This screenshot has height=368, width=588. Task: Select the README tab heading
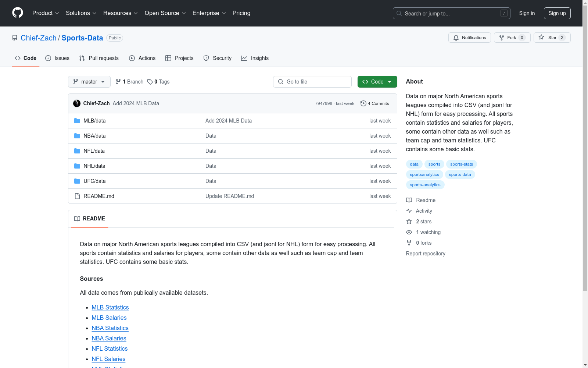(90, 219)
